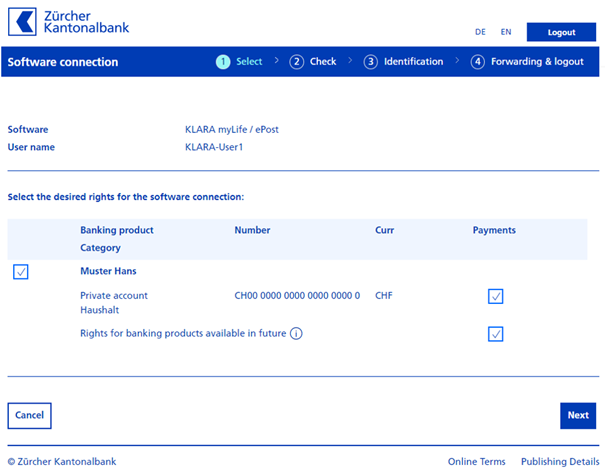Open info icon for future banking products
The image size is (605, 475).
(296, 333)
